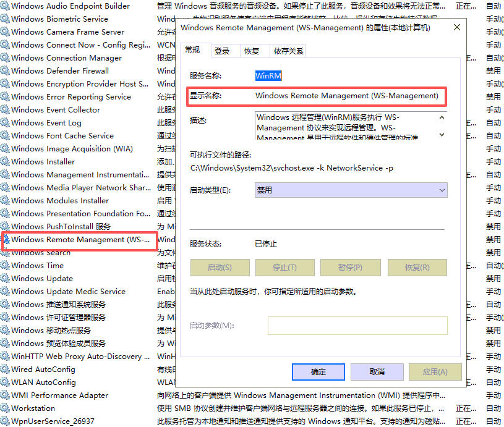Viewport: 504px width, 427px height.
Task: Click the Windows Installer service icon
Action: tap(5, 162)
